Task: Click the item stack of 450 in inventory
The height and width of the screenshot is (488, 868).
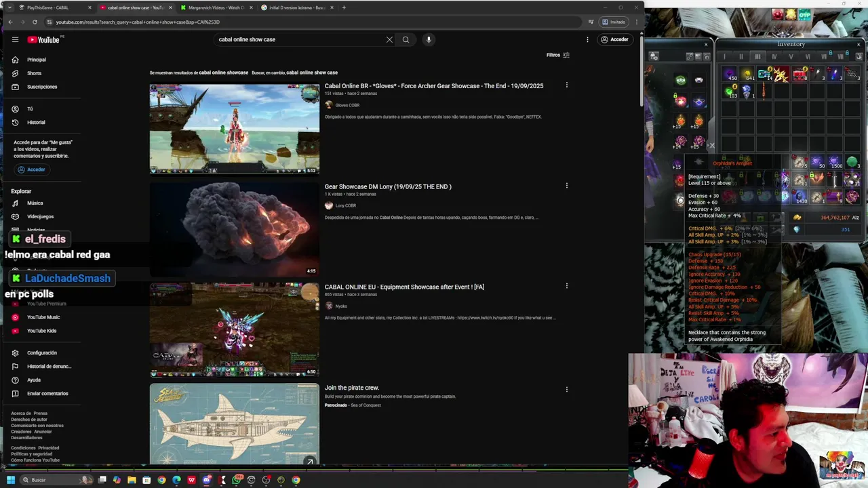Action: tap(730, 75)
